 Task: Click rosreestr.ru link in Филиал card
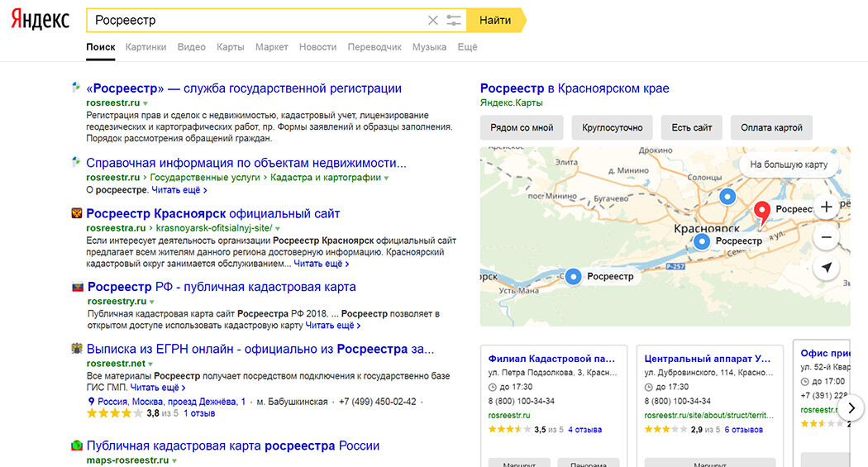509,415
